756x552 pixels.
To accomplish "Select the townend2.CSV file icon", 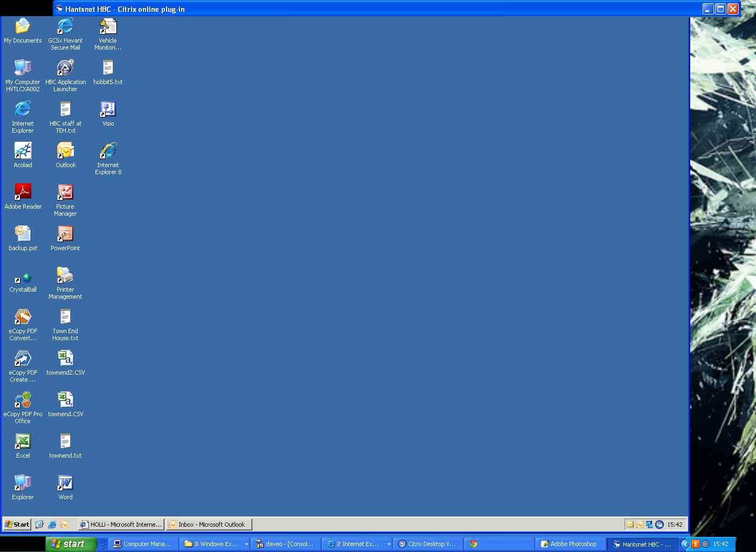I will pyautogui.click(x=65, y=358).
